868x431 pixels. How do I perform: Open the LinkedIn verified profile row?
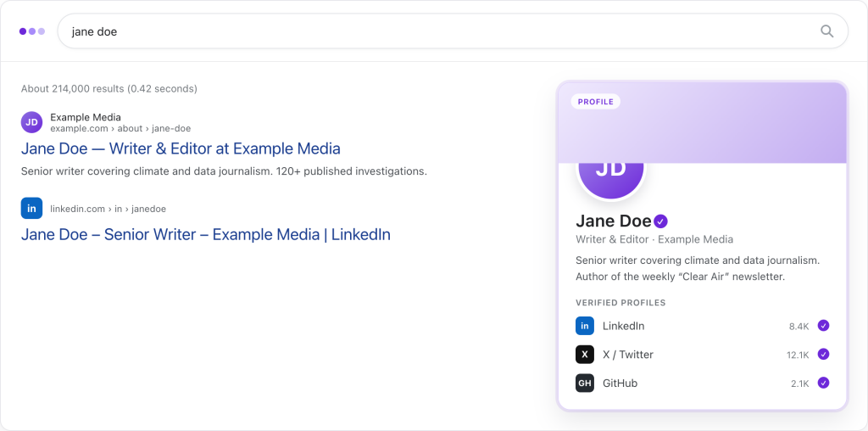(x=703, y=326)
